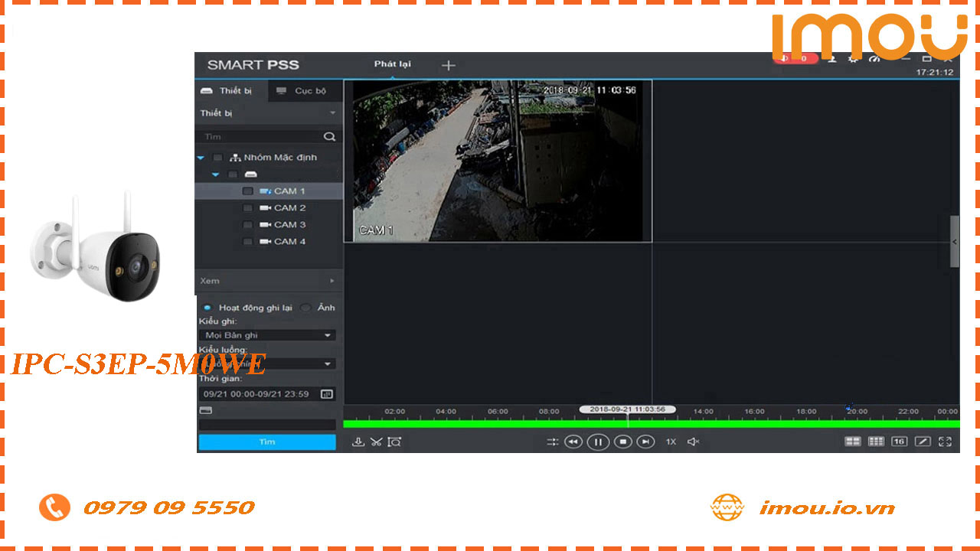Click the user account icon at top
Image resolution: width=980 pixels, height=551 pixels.
[832, 59]
